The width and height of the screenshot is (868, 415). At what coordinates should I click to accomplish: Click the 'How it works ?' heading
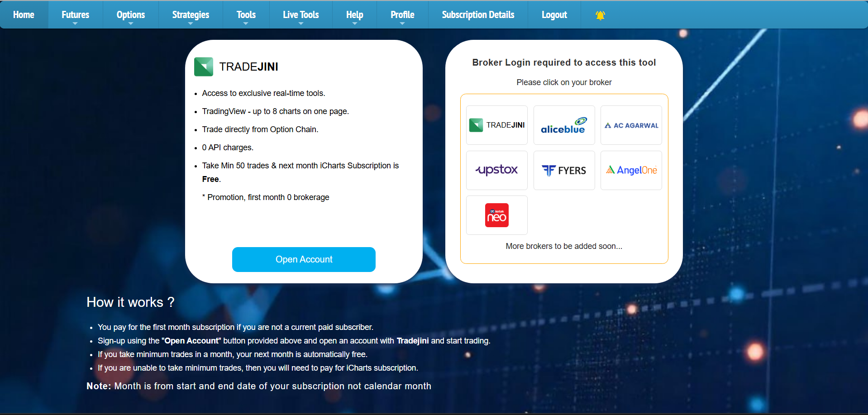tap(130, 302)
